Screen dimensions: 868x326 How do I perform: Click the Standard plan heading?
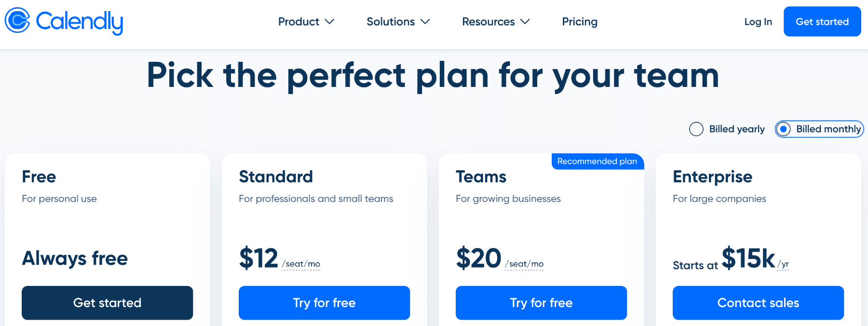pos(276,177)
